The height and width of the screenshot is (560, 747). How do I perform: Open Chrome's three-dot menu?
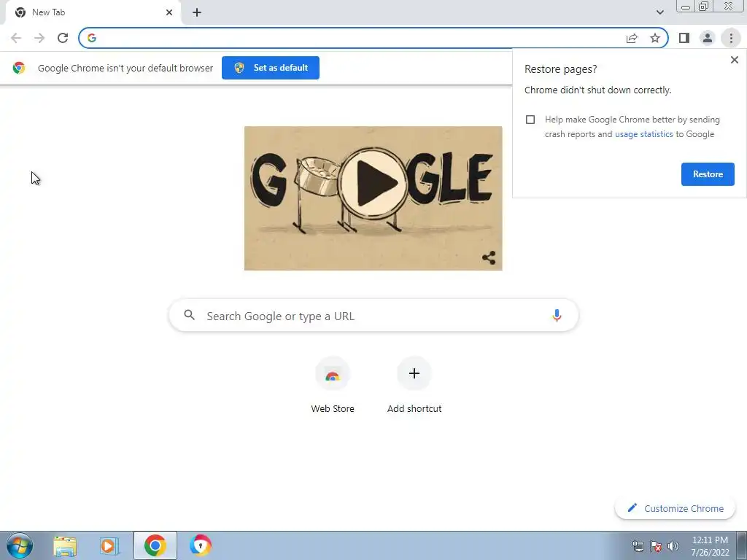pyautogui.click(x=731, y=38)
